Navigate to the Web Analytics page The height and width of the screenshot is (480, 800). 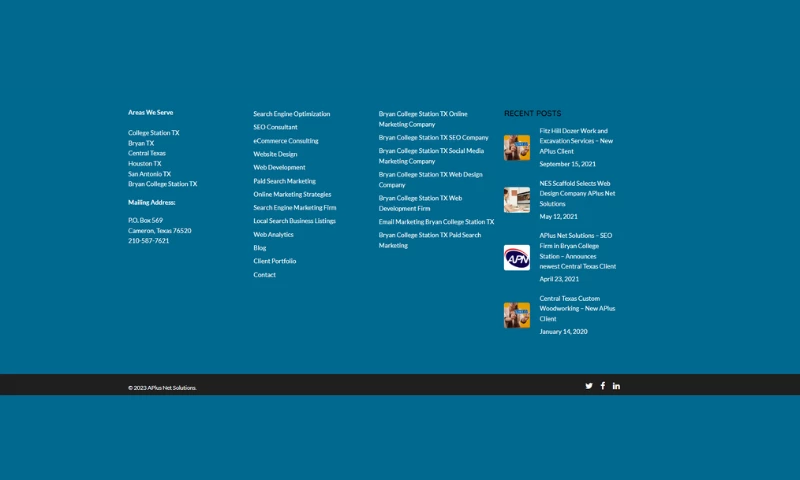click(273, 234)
